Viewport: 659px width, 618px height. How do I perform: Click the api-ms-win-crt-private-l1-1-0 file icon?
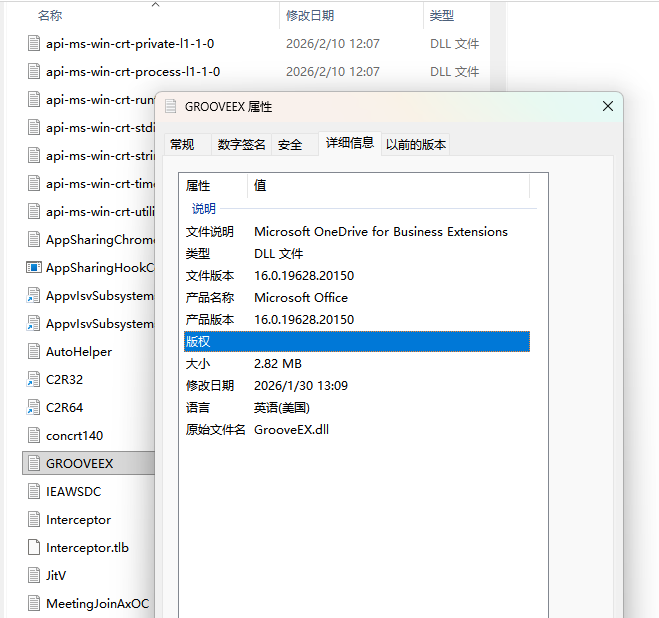pos(34,43)
